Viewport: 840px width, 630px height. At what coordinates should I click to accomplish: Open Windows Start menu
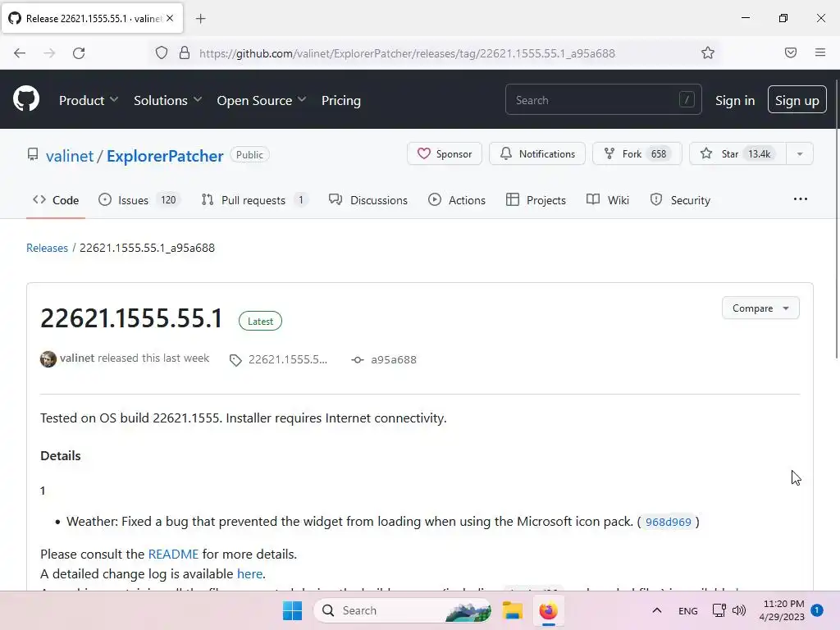pyautogui.click(x=293, y=610)
